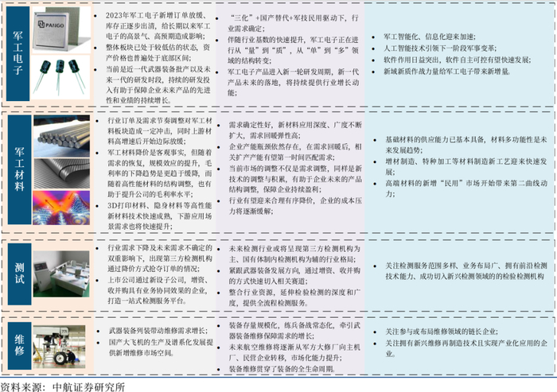This screenshot has width=557, height=392.
Task: Select text "关注参与或布局维修领域的链长企业"
Action: (442, 332)
